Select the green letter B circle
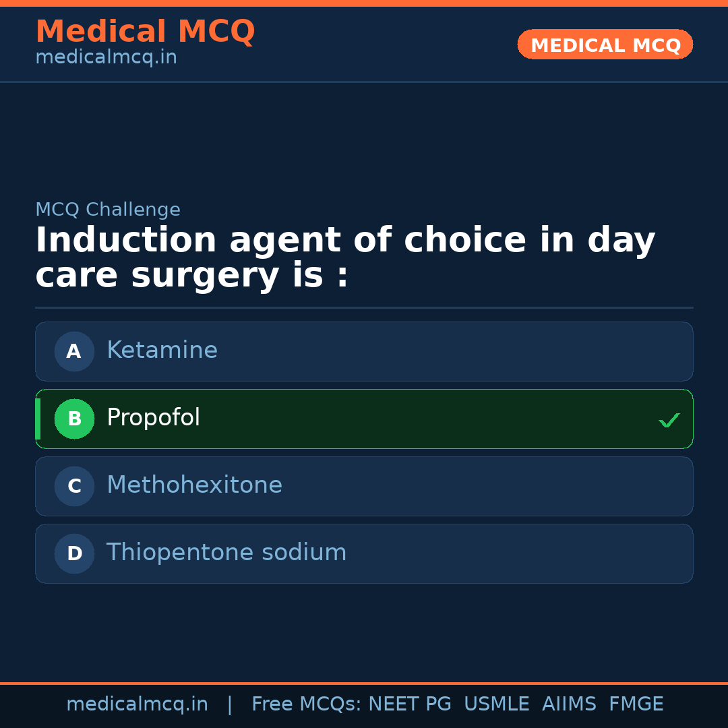 pyautogui.click(x=74, y=419)
